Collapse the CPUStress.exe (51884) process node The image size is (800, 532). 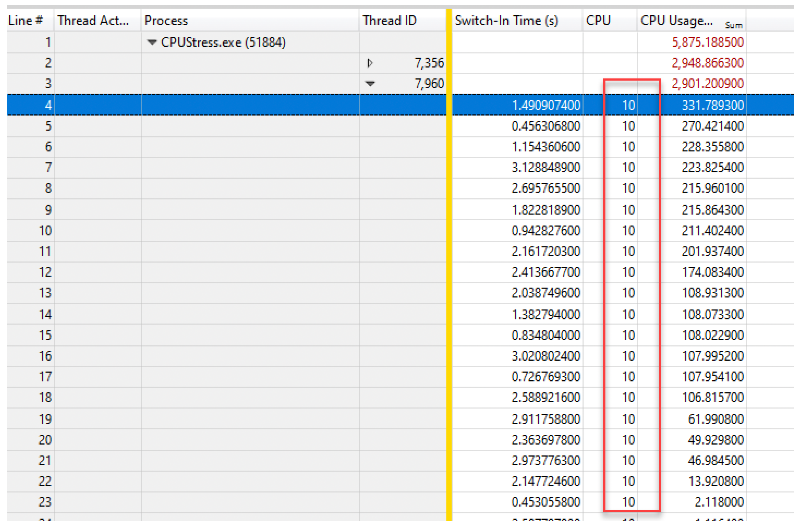click(x=152, y=43)
